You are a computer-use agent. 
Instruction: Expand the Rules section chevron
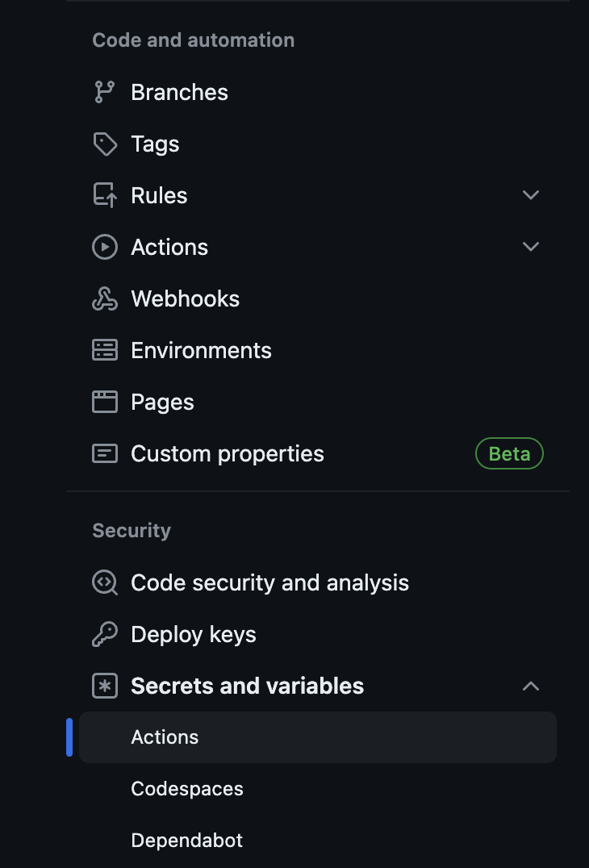(530, 194)
